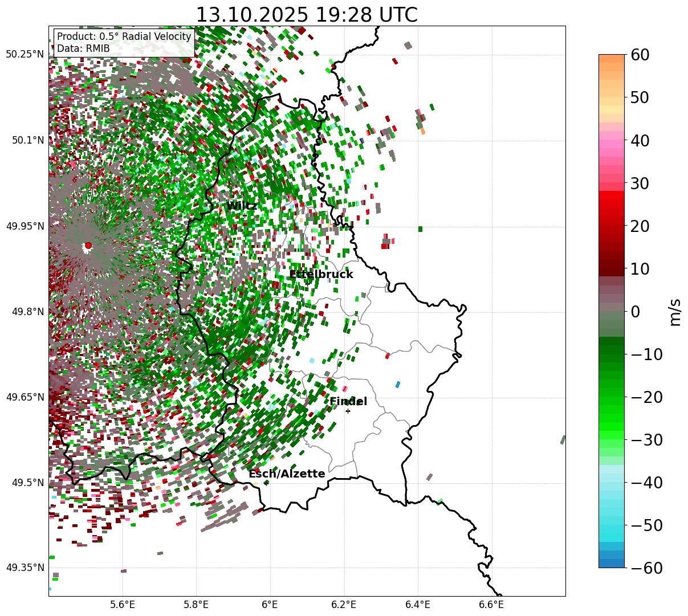688x616 pixels.
Task: Click the colorbar 40 tick label
Action: [640, 140]
